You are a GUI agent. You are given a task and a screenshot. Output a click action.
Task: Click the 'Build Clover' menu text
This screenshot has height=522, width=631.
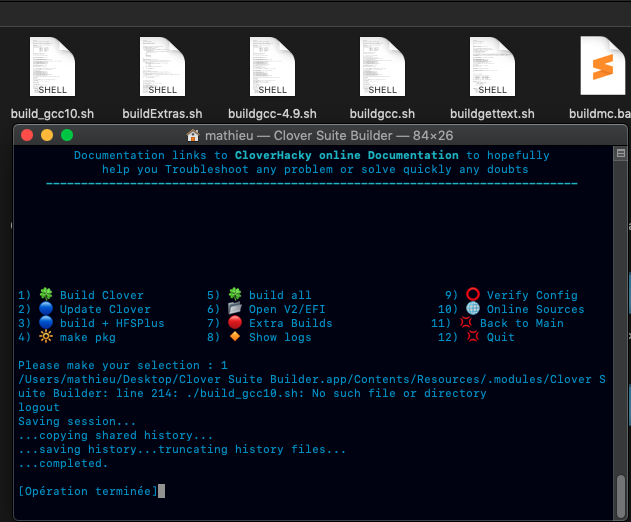[102, 295]
